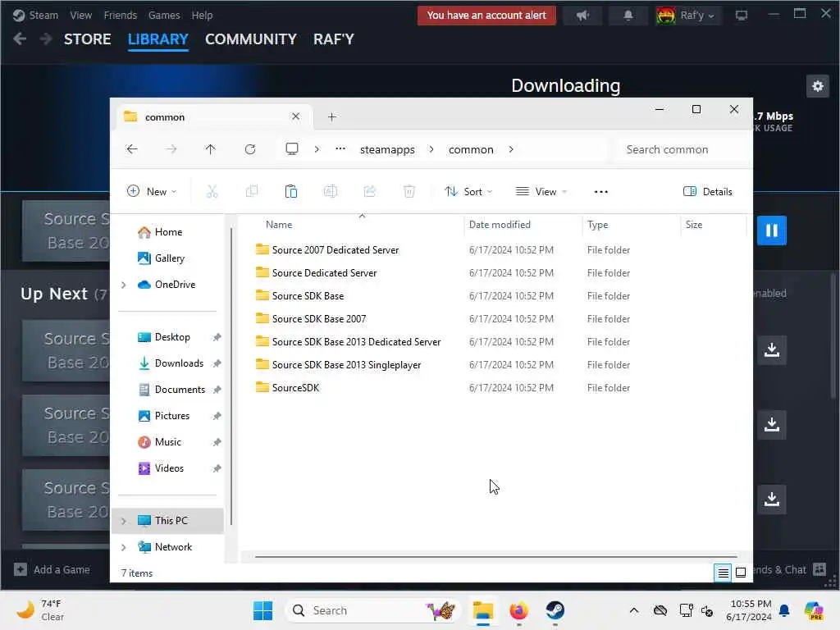Click the Share icon in Explorer toolbar
Viewport: 840px width, 630px height.
370,191
